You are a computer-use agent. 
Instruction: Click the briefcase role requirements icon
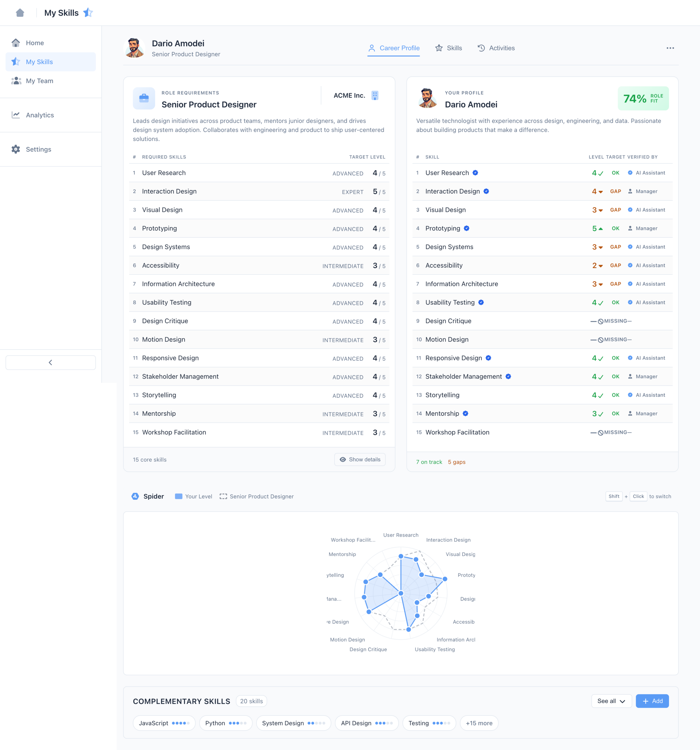click(x=144, y=98)
